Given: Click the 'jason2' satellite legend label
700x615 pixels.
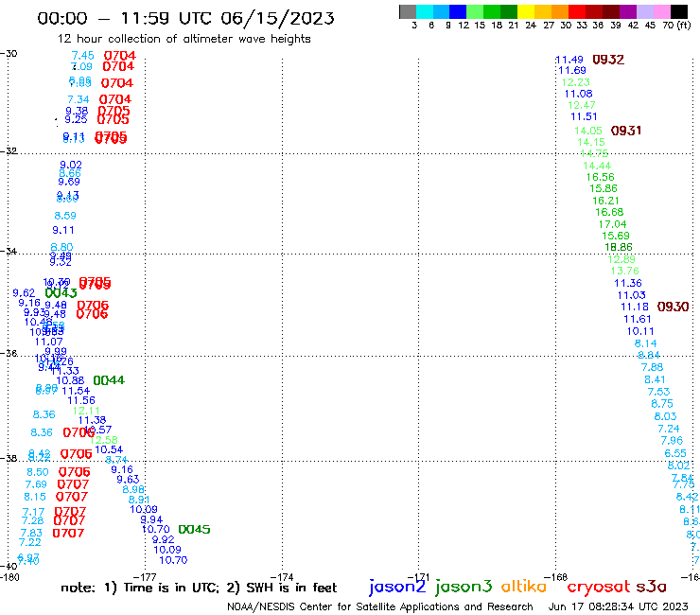Looking at the screenshot, I should (x=397, y=587).
